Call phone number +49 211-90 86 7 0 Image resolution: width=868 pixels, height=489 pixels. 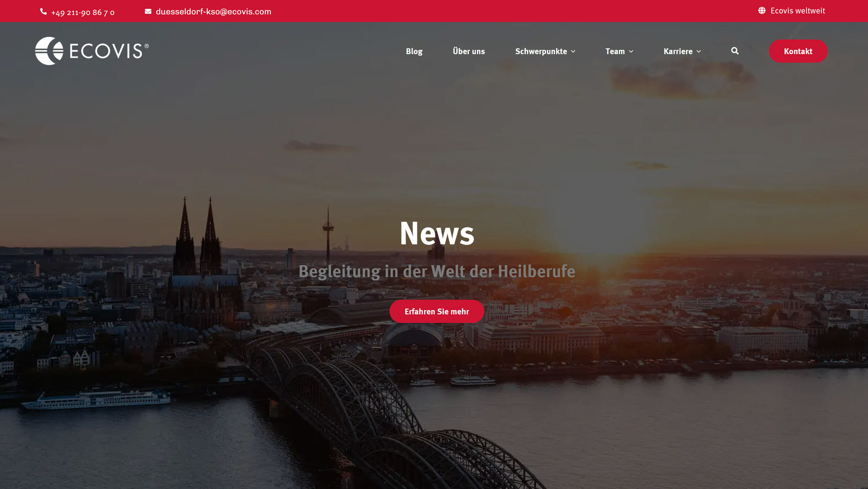[x=83, y=13]
